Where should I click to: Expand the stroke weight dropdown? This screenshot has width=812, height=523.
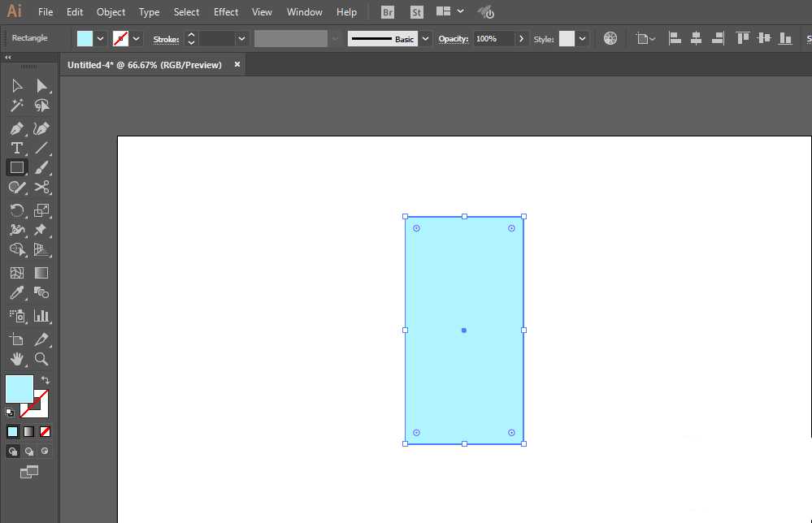click(241, 39)
